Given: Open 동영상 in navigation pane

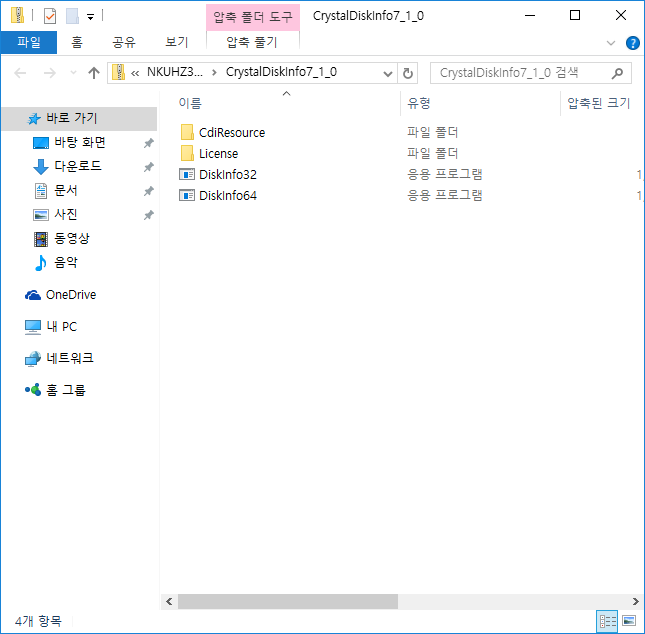Looking at the screenshot, I should point(72,238).
